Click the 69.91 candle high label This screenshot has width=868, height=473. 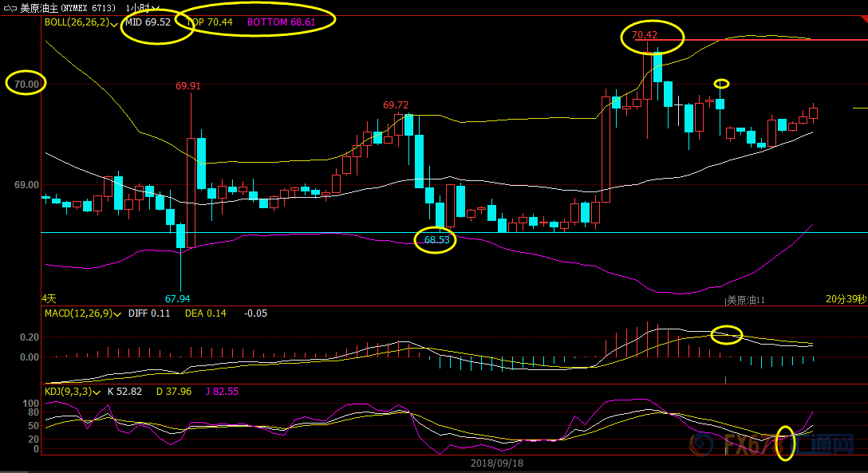click(188, 86)
